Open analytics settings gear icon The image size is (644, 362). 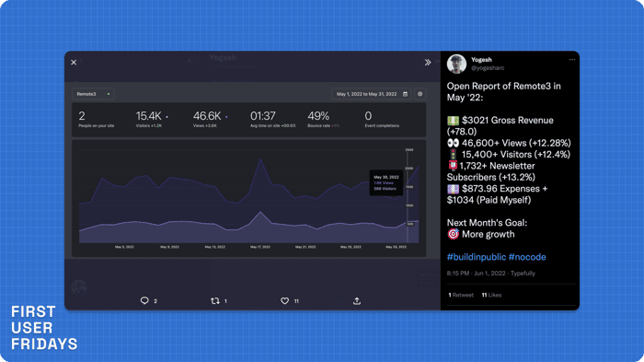(x=420, y=94)
